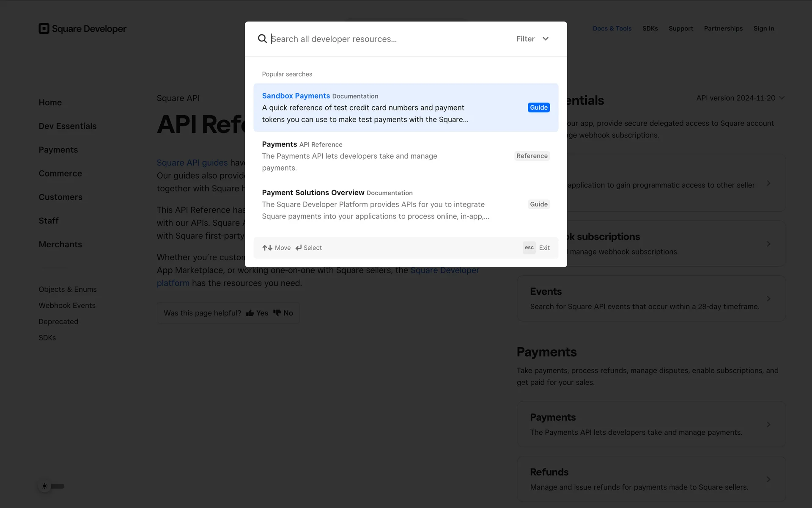
Task: Expand the Filter dropdown in search
Action: click(x=532, y=39)
